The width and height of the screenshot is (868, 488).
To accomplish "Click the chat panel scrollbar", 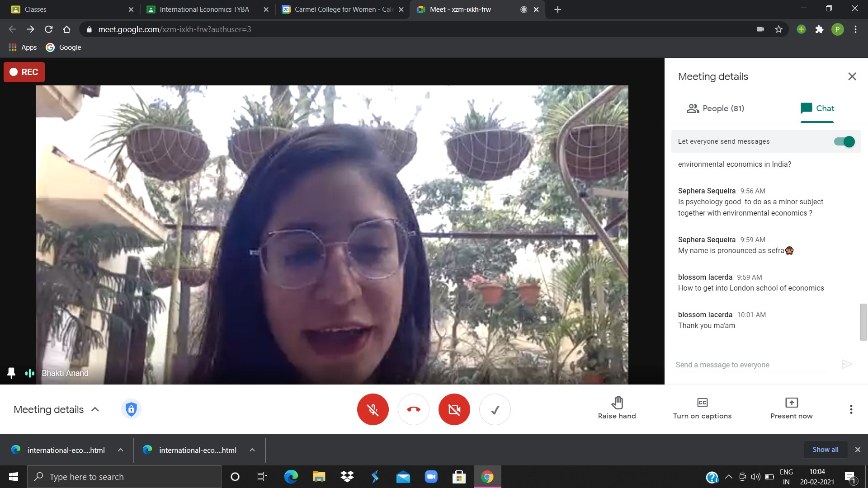I will pos(863,322).
